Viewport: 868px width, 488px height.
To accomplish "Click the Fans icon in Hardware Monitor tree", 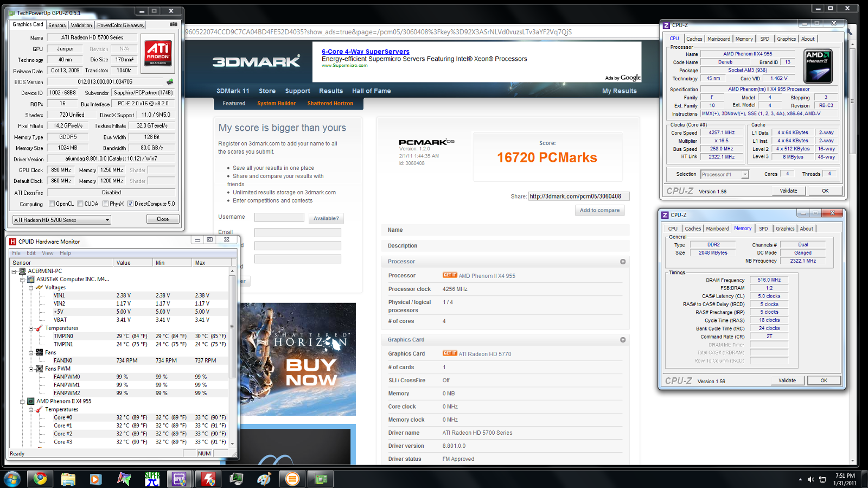I will point(39,352).
